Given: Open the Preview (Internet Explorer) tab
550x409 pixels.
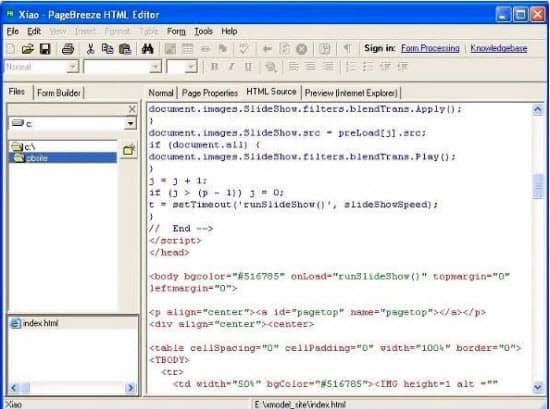Looking at the screenshot, I should [351, 93].
